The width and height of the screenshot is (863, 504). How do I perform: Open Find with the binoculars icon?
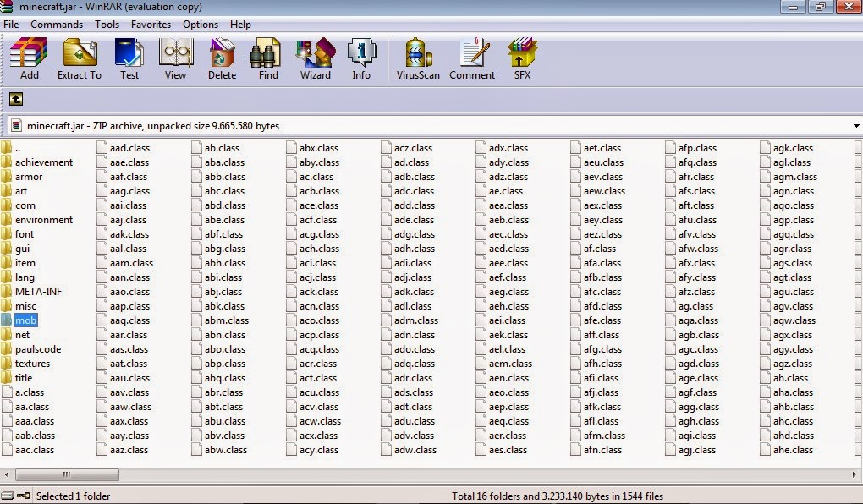[x=268, y=59]
